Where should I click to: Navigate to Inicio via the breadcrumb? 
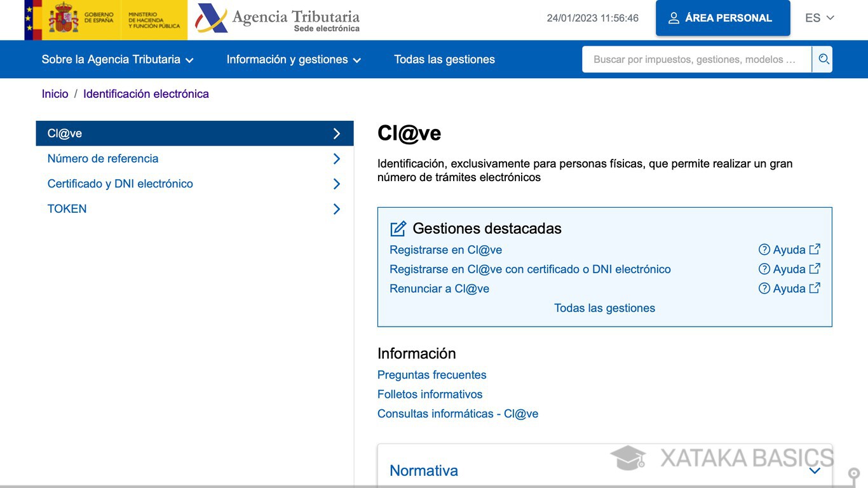tap(55, 93)
